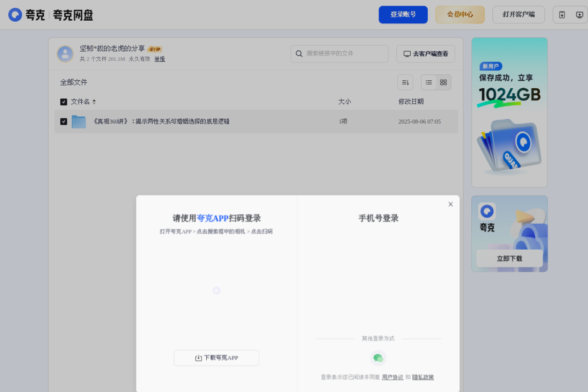The height and width of the screenshot is (392, 588).
Task: Enable grid view display mode
Action: pos(443,82)
